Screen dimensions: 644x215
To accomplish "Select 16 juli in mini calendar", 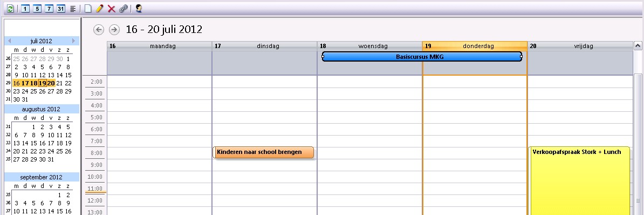I will pos(16,83).
